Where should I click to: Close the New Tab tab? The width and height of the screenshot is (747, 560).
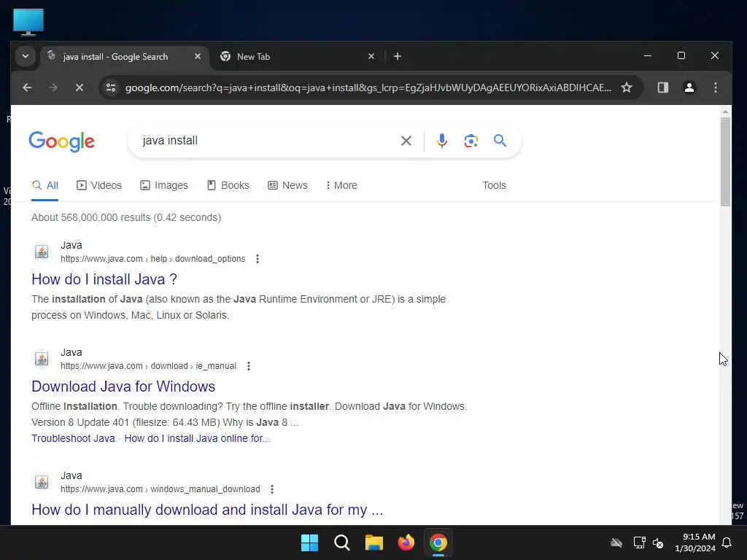point(371,57)
